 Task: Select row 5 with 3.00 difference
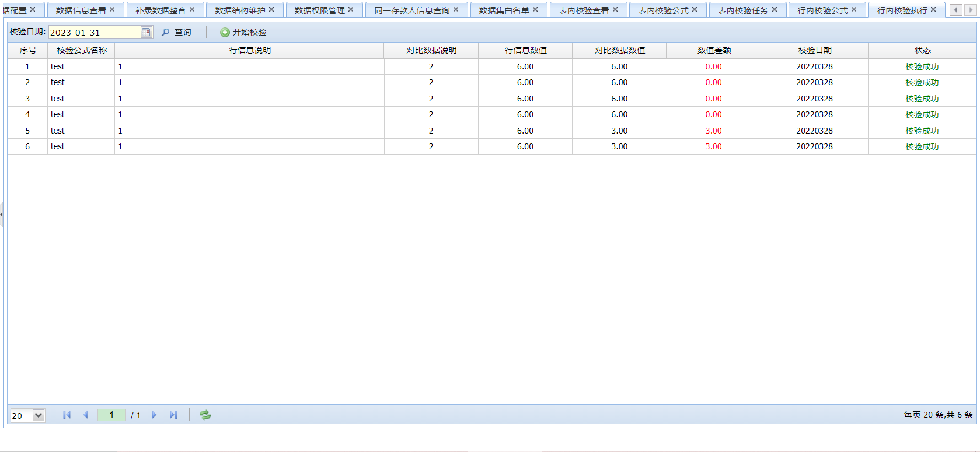click(x=432, y=131)
